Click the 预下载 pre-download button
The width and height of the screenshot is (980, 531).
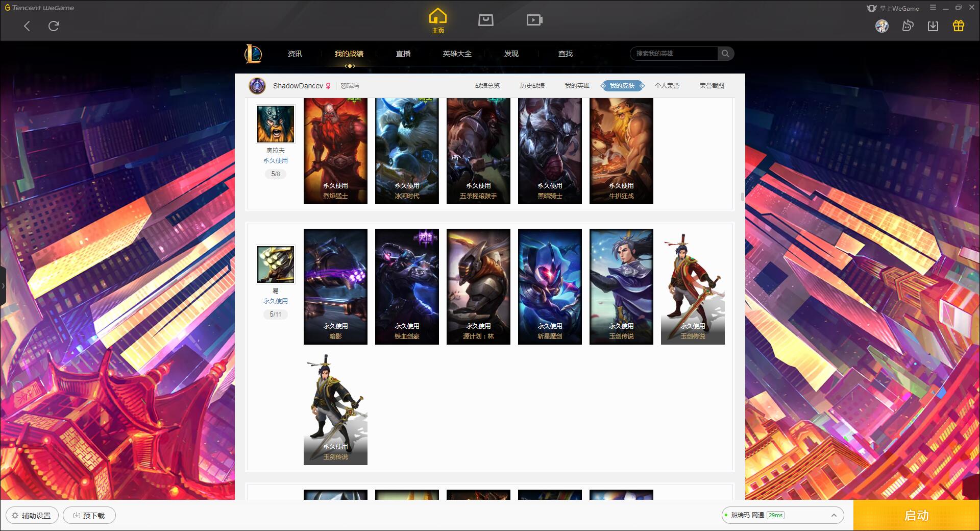click(89, 515)
